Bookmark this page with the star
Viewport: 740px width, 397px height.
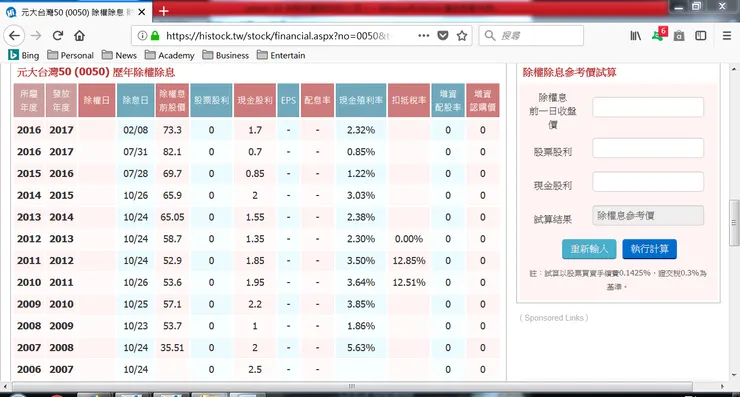tap(462, 35)
